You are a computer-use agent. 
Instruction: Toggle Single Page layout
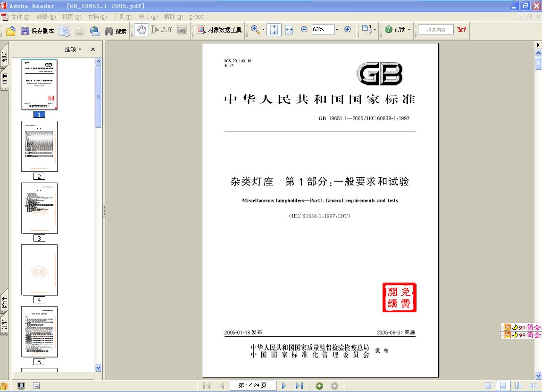488,385
